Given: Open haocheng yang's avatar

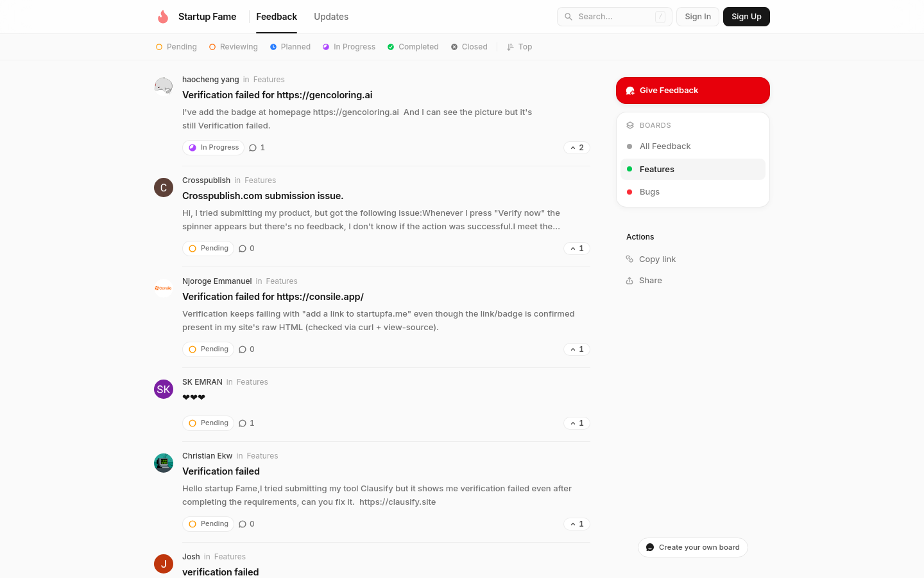Looking at the screenshot, I should click(164, 86).
